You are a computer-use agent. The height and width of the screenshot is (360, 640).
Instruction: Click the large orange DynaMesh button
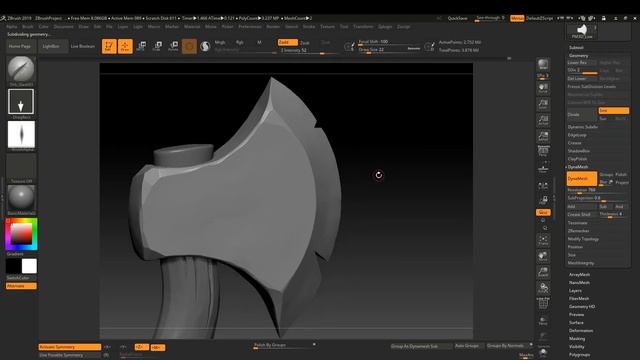(x=582, y=179)
